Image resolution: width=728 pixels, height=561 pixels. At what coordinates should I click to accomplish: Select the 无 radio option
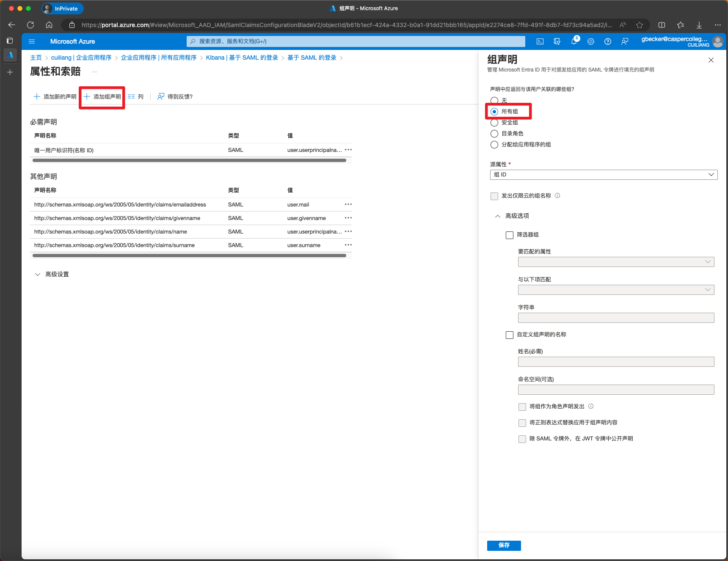click(494, 100)
